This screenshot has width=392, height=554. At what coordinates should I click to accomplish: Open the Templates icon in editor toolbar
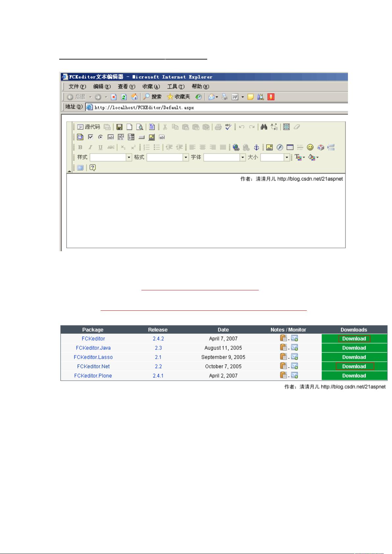(152, 127)
